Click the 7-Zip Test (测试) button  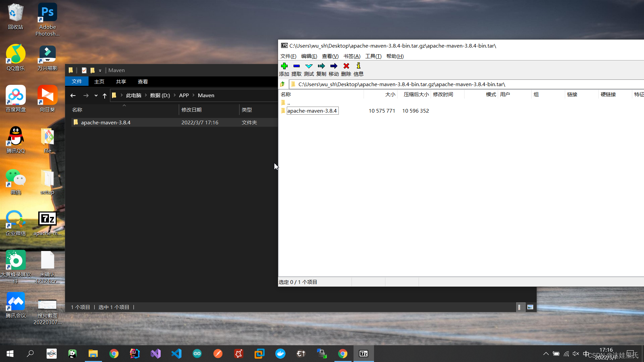click(x=309, y=69)
